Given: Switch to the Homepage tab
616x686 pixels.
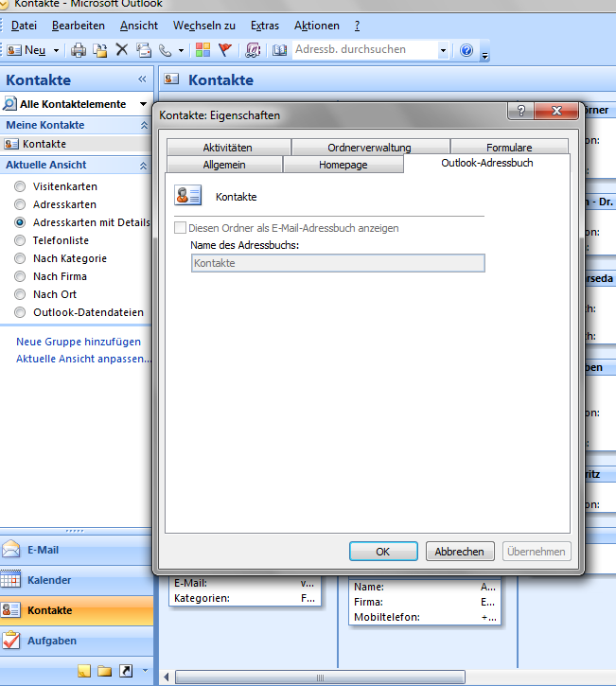Looking at the screenshot, I should pyautogui.click(x=343, y=165).
